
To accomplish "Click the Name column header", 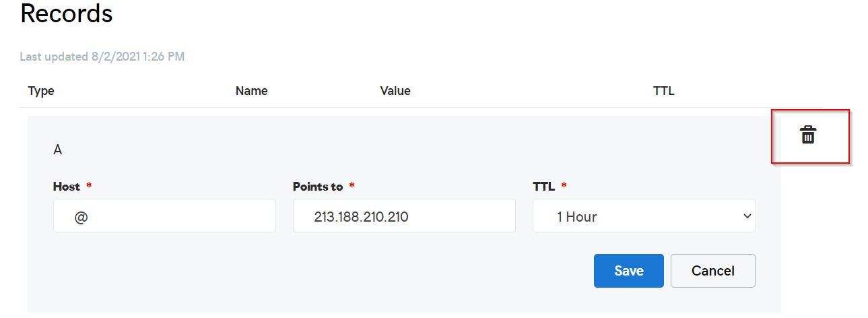I will click(x=251, y=91).
